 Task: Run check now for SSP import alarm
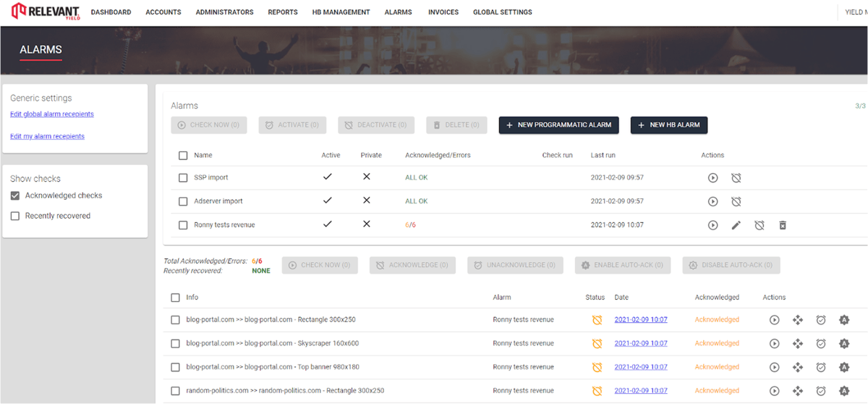(x=712, y=178)
